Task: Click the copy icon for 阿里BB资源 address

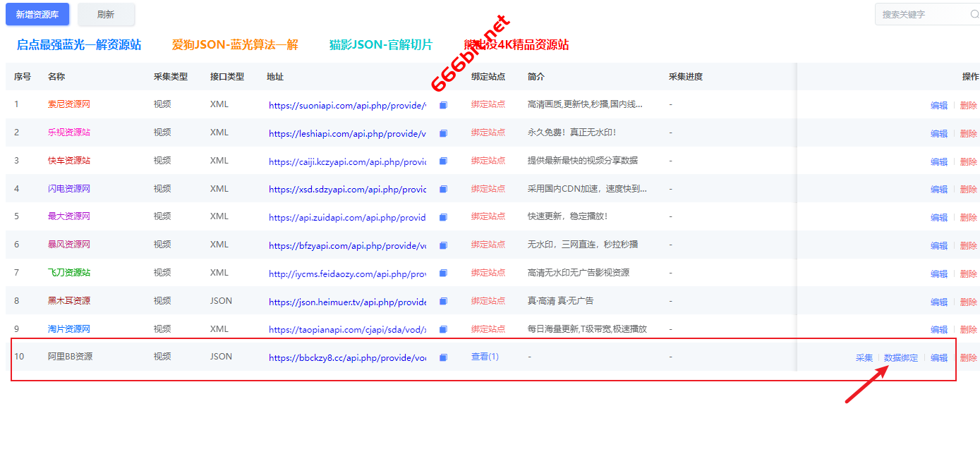Action: [x=443, y=357]
